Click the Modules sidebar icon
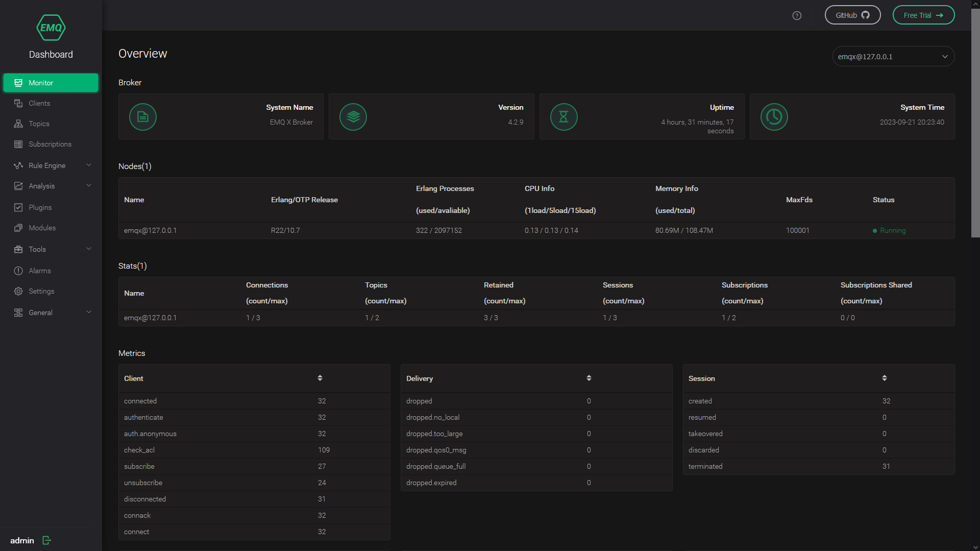 click(x=18, y=228)
